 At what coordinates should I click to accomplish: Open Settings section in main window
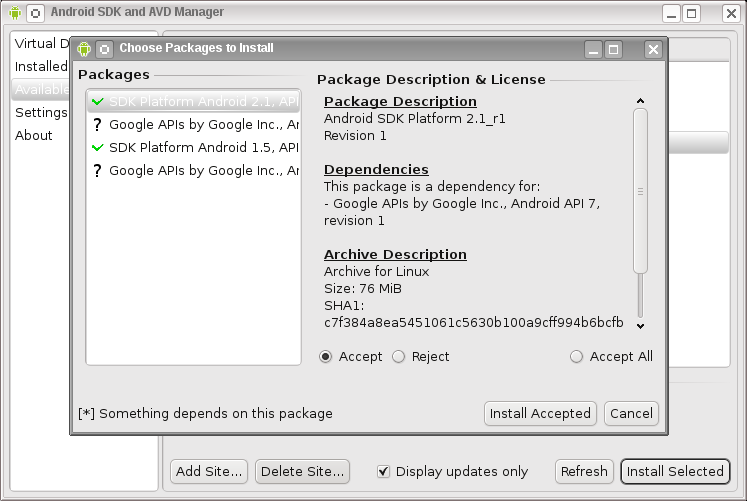click(x=41, y=112)
